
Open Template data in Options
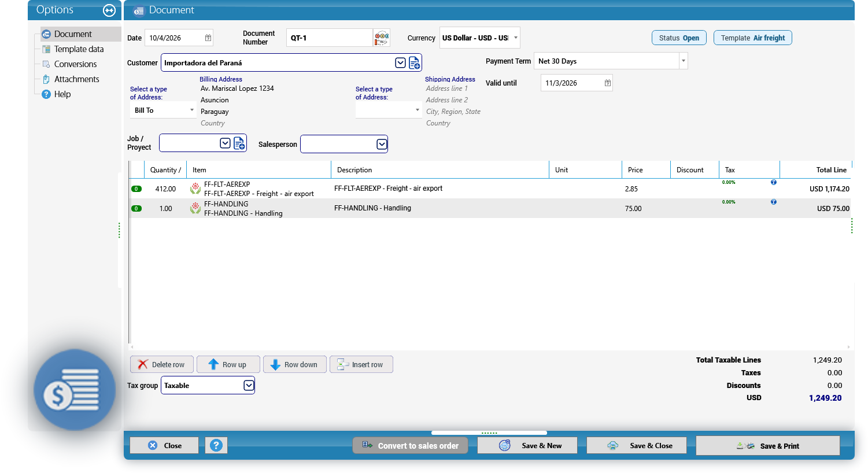pyautogui.click(x=79, y=49)
